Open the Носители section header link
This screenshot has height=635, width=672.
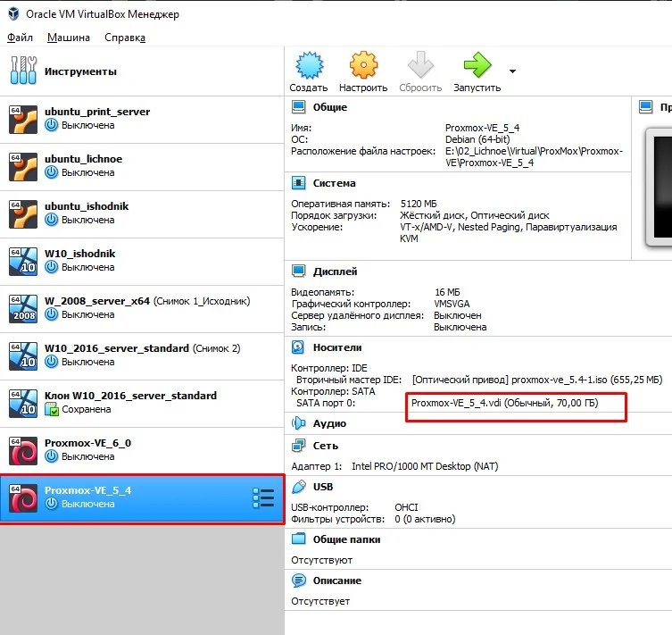tap(337, 347)
